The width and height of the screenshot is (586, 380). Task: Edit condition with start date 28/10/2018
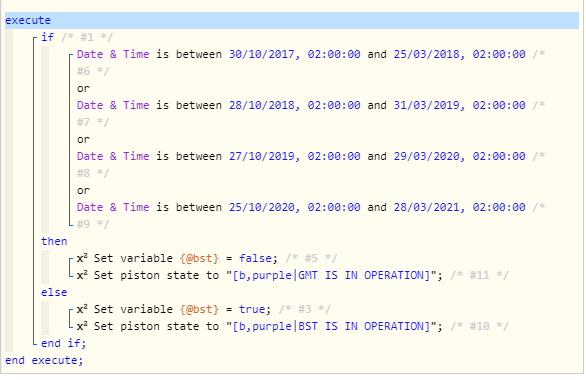point(311,114)
